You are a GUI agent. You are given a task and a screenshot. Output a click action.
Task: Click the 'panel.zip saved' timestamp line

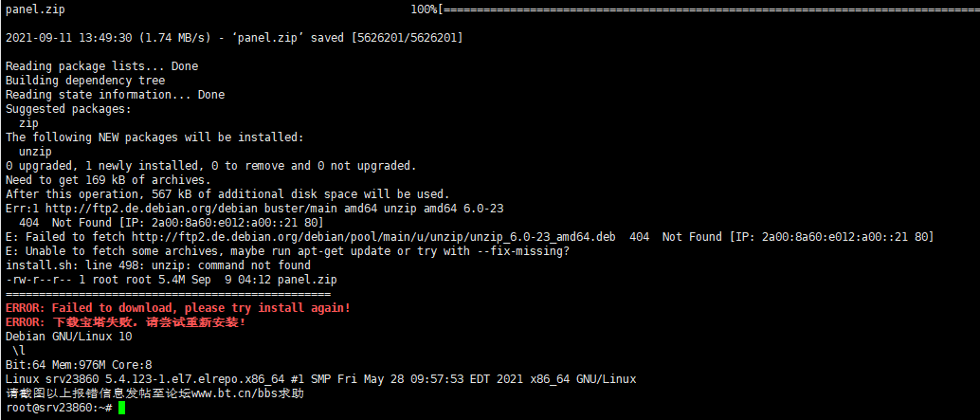pos(234,38)
